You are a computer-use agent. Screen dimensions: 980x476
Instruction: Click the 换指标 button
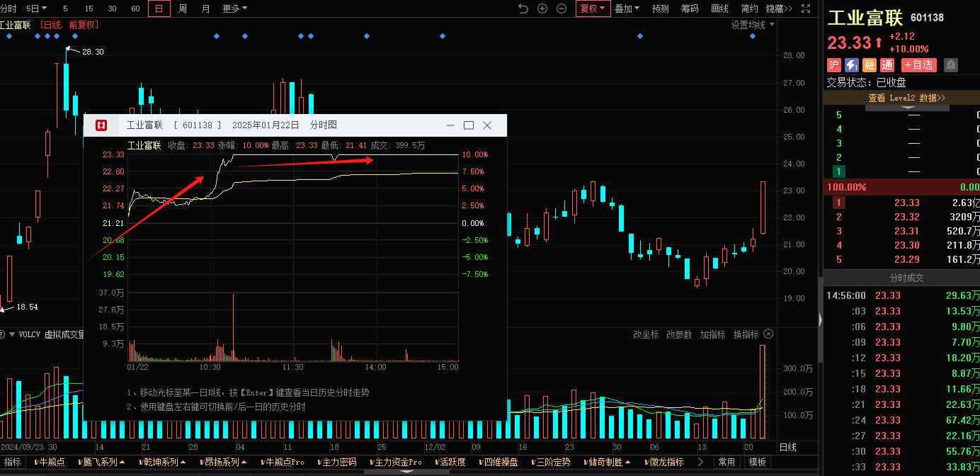(746, 334)
